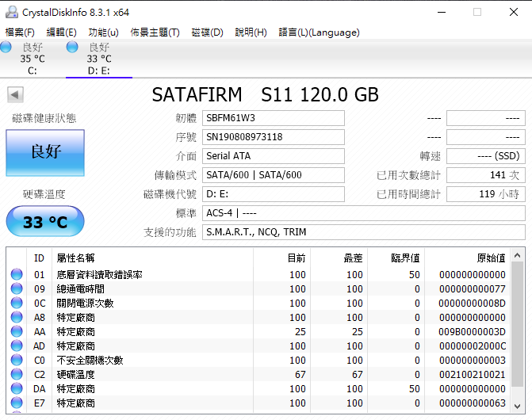Click the 33 °C temperature button
This screenshot has width=532, height=420.
pos(45,221)
